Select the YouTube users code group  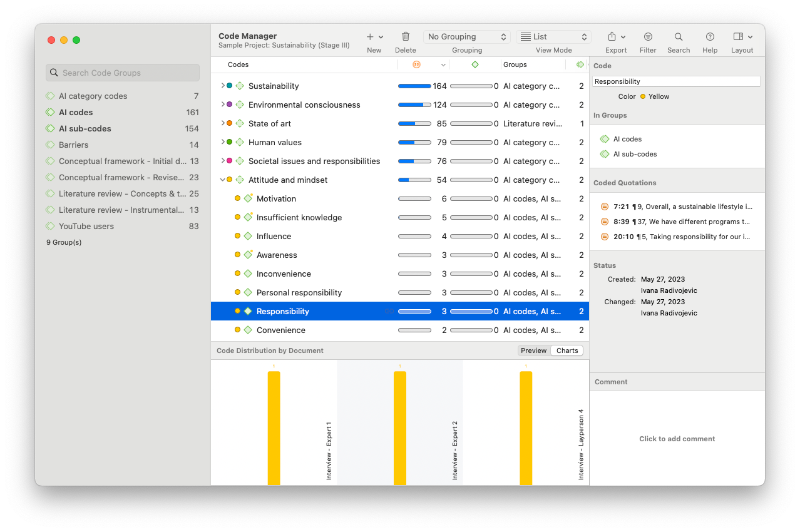click(x=86, y=226)
